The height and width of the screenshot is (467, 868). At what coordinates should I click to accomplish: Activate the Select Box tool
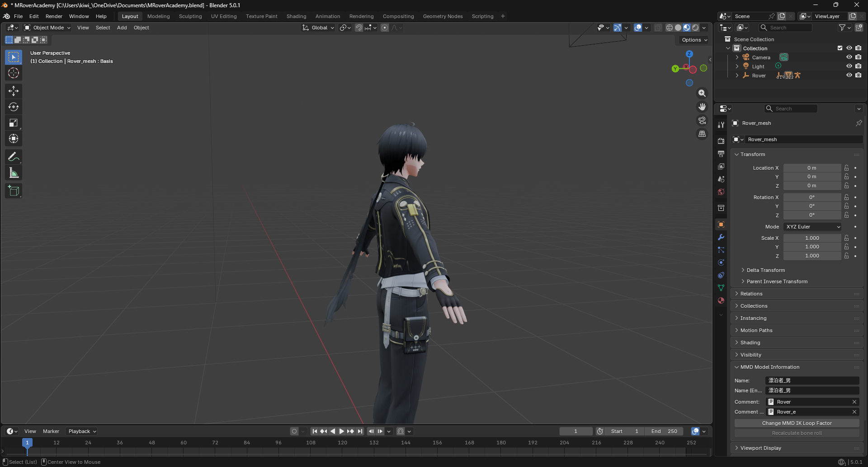click(14, 57)
